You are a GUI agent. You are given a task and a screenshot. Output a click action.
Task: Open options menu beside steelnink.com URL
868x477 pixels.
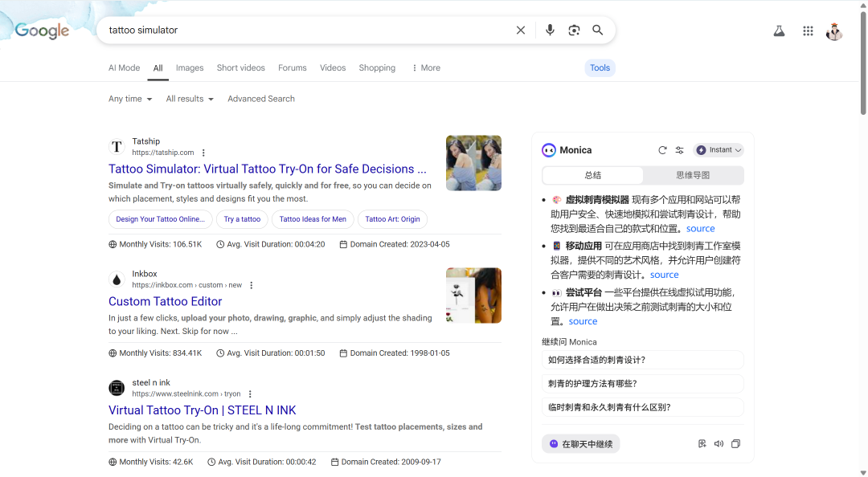(x=250, y=394)
